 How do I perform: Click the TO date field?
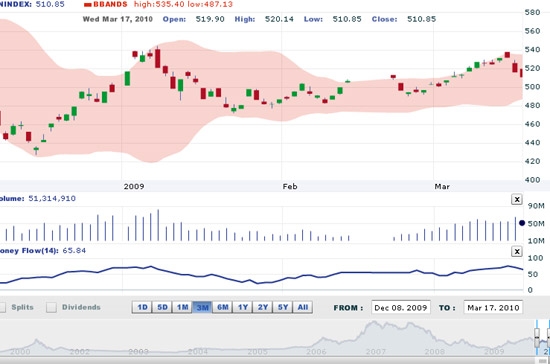tap(493, 308)
